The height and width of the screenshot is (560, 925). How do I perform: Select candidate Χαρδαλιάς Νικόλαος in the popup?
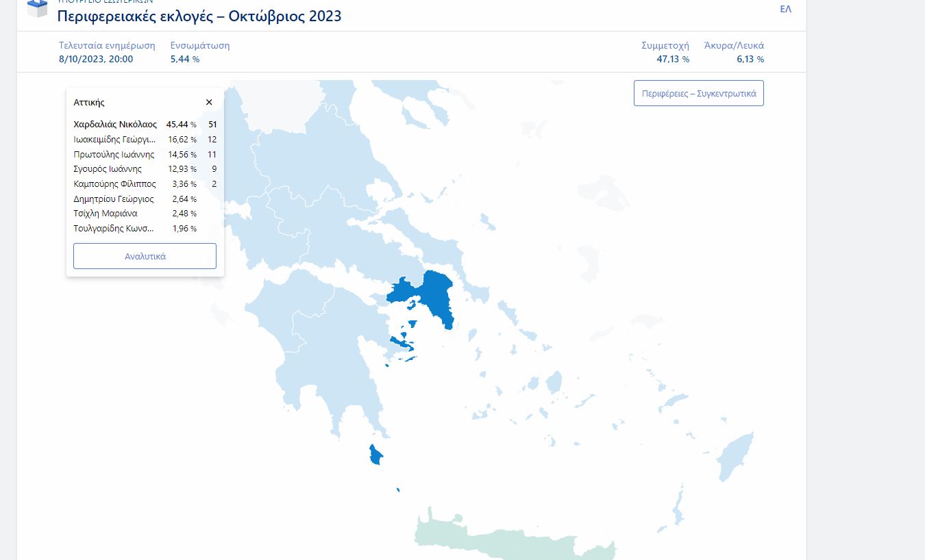pos(116,125)
